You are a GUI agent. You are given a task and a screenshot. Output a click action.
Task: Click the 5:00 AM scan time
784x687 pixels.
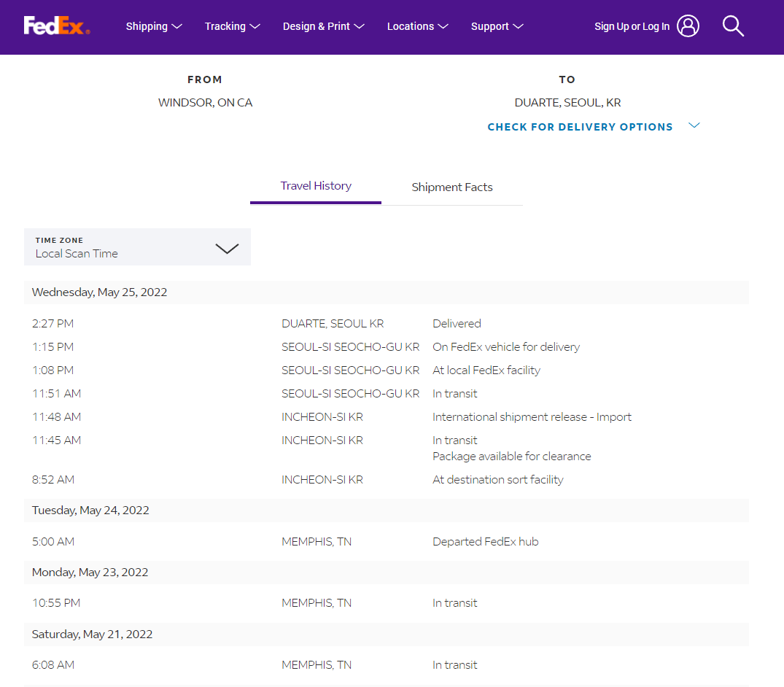coord(53,541)
